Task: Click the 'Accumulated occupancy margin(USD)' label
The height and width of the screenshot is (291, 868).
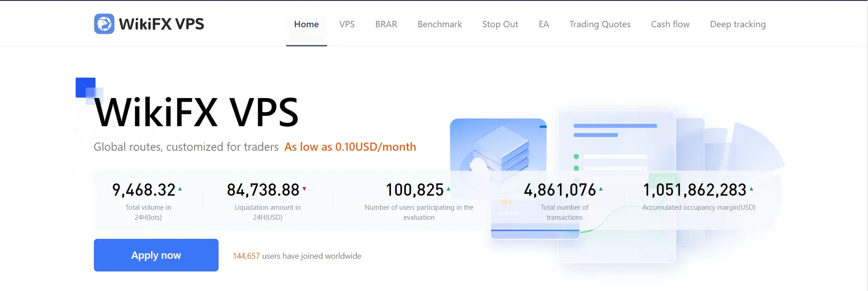Action: 699,207
